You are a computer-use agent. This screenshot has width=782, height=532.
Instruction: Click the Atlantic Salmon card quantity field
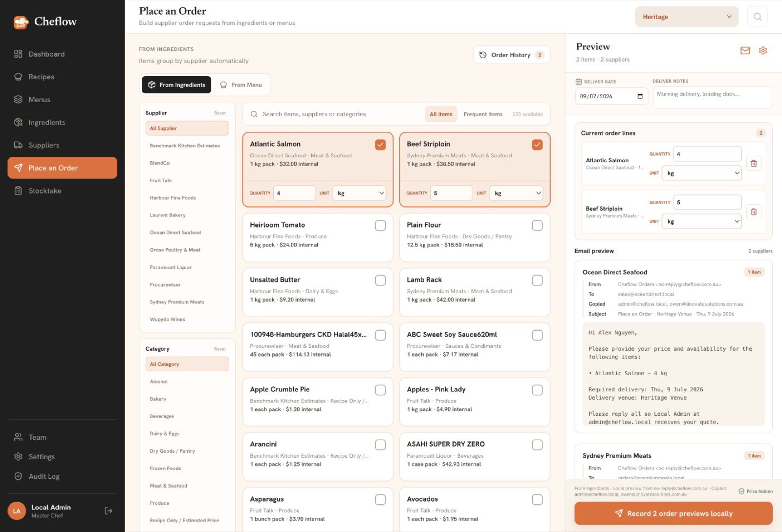295,193
